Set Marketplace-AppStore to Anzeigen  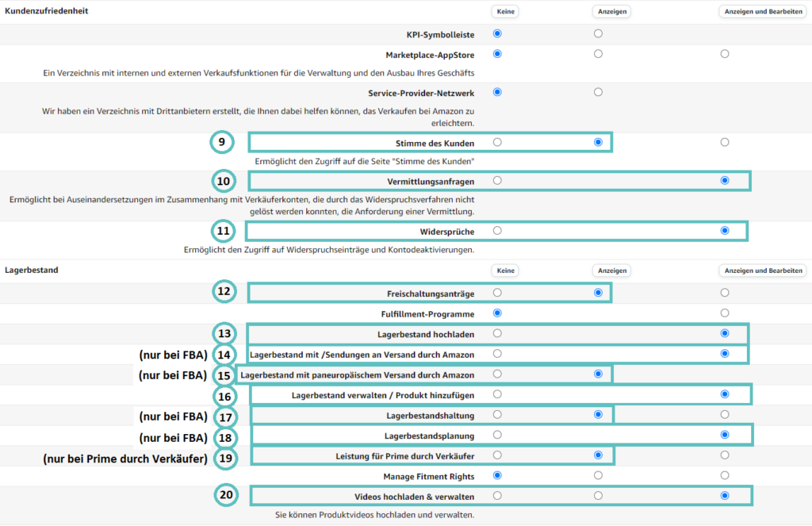tap(598, 54)
